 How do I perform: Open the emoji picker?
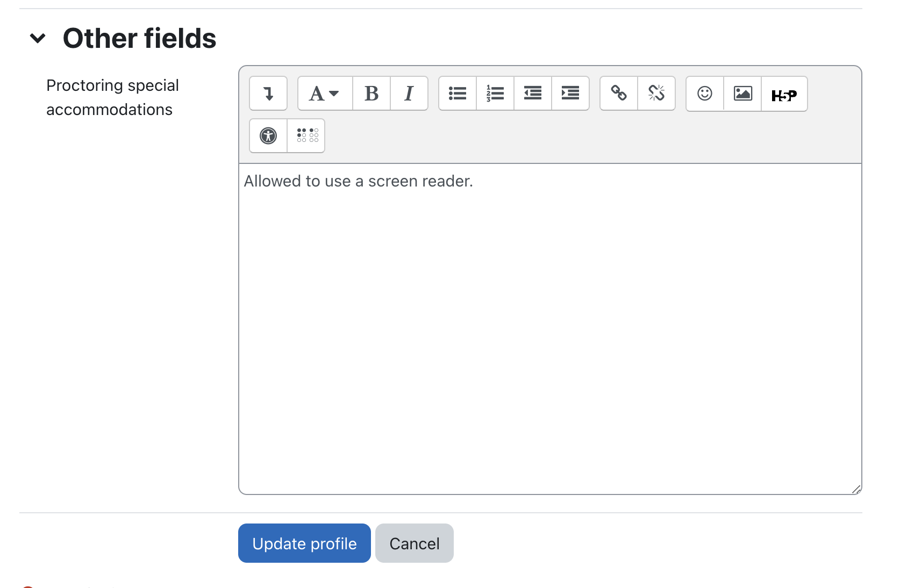click(x=705, y=94)
